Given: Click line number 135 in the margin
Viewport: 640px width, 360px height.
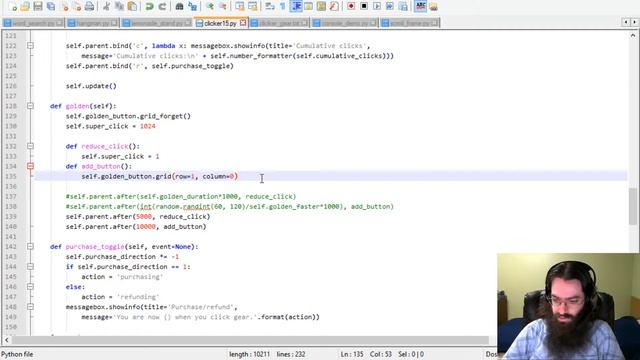Looking at the screenshot, I should click(x=11, y=176).
